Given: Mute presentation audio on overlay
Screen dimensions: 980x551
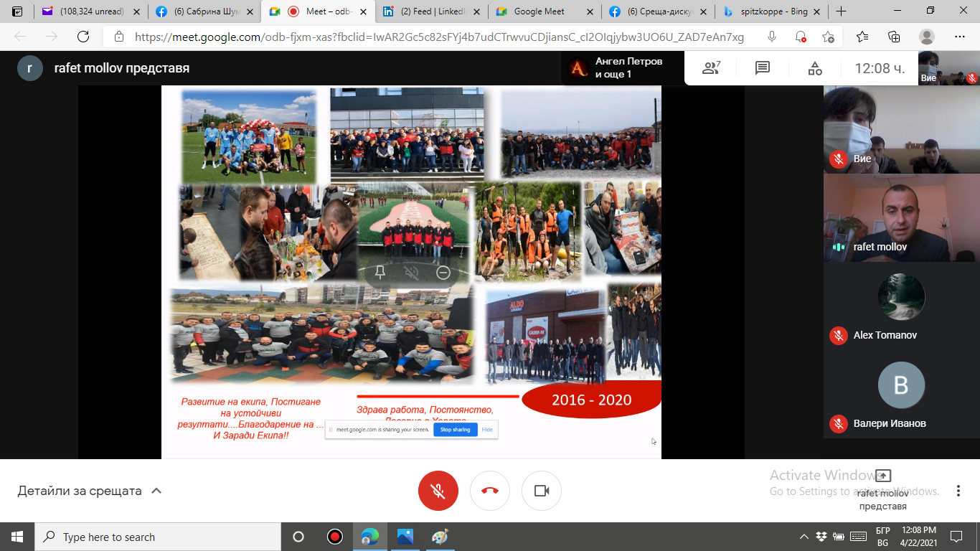Looking at the screenshot, I should point(412,272).
